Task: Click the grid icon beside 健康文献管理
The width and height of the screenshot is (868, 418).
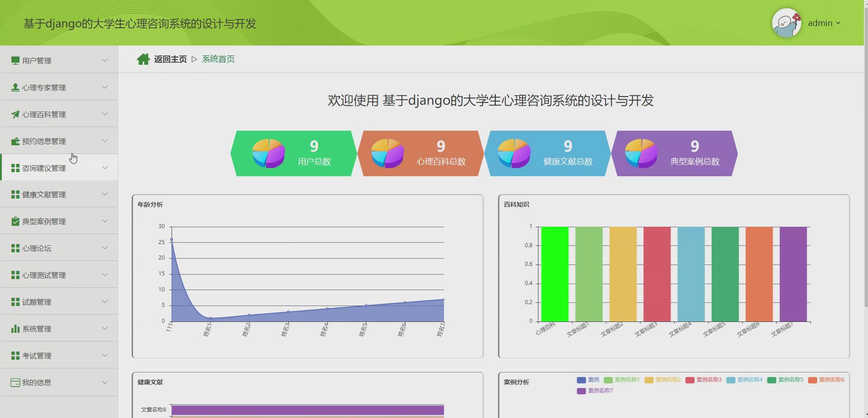Action: (x=15, y=194)
